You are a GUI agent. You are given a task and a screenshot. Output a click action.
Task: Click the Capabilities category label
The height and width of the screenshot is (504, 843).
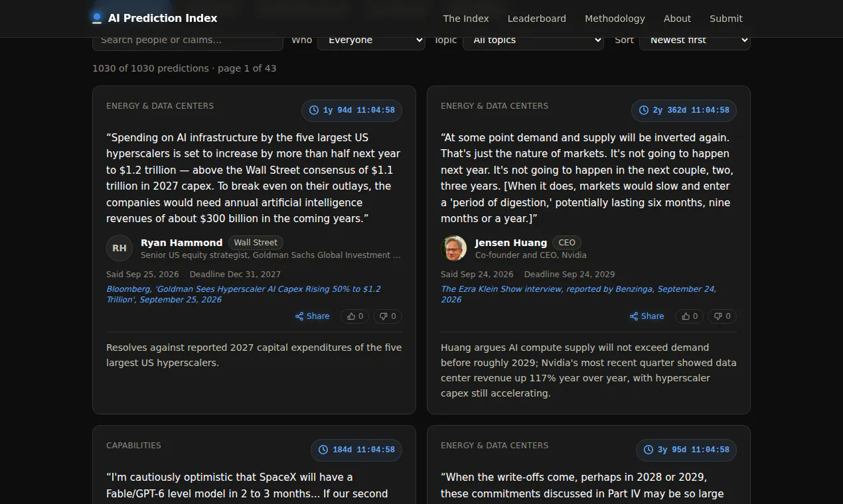pos(133,446)
